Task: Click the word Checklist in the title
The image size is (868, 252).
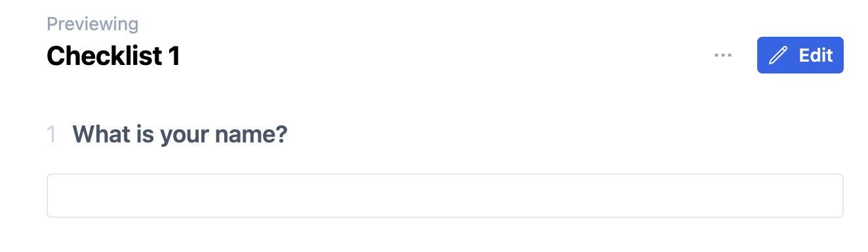Action: tap(105, 56)
